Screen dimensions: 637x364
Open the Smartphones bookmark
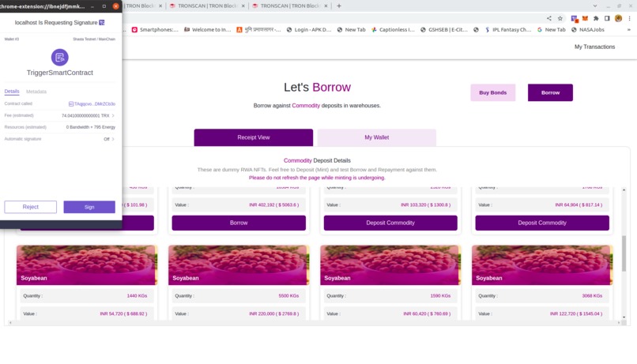tap(155, 30)
